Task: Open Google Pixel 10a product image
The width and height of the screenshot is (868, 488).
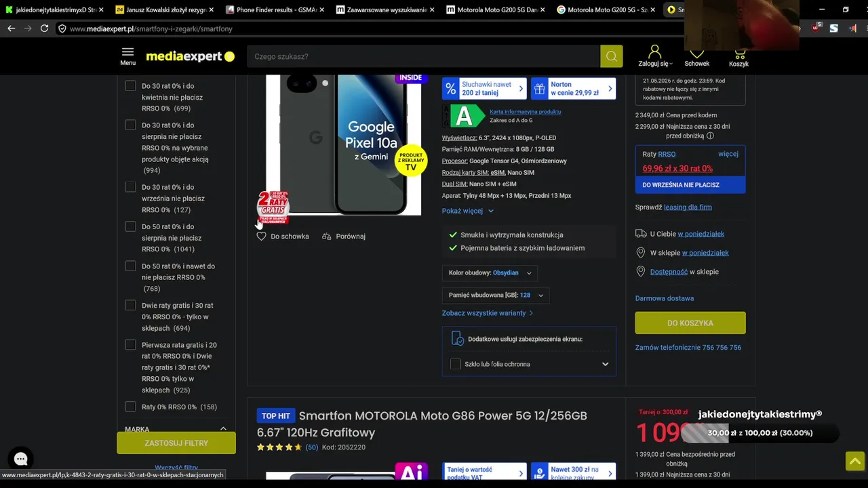Action: [343, 145]
